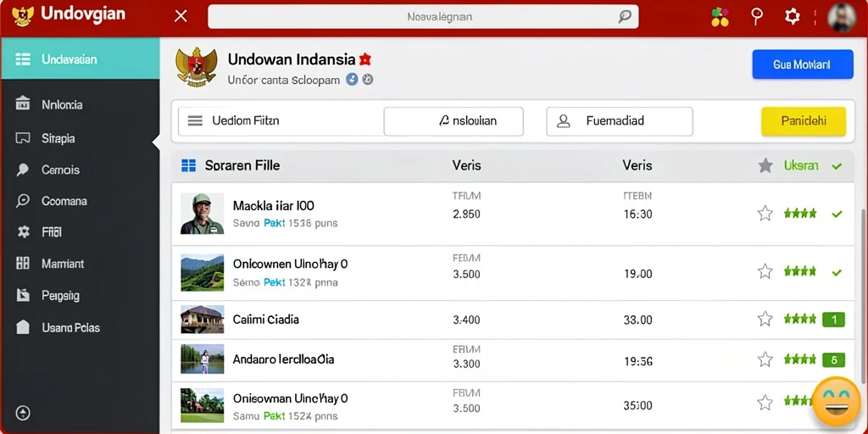
Task: Favorite the Calimi Ciadia row star
Action: click(x=765, y=319)
